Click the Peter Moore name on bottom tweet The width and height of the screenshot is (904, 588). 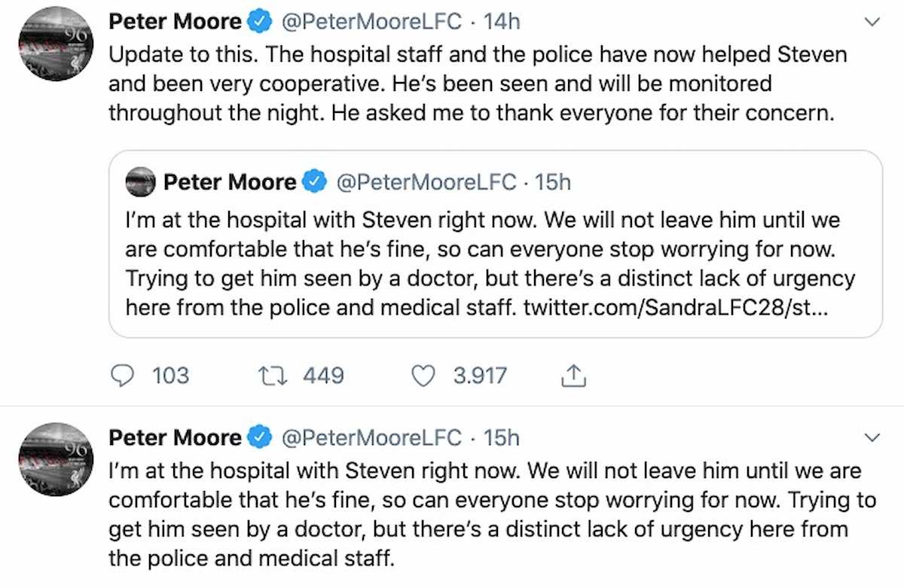[175, 437]
